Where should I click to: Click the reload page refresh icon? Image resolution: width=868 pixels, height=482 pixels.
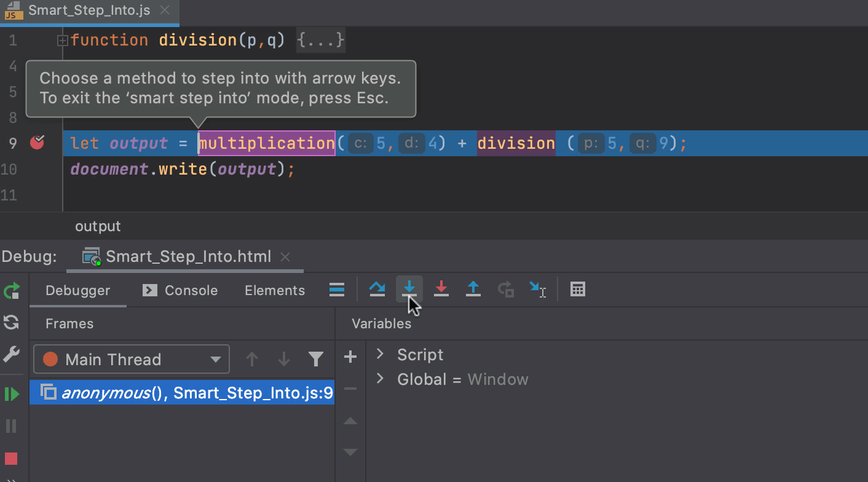coord(12,322)
